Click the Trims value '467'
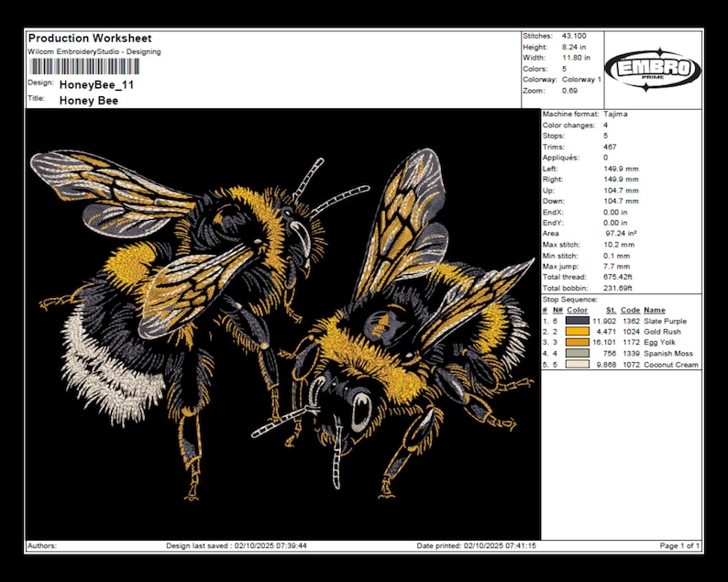 point(610,147)
